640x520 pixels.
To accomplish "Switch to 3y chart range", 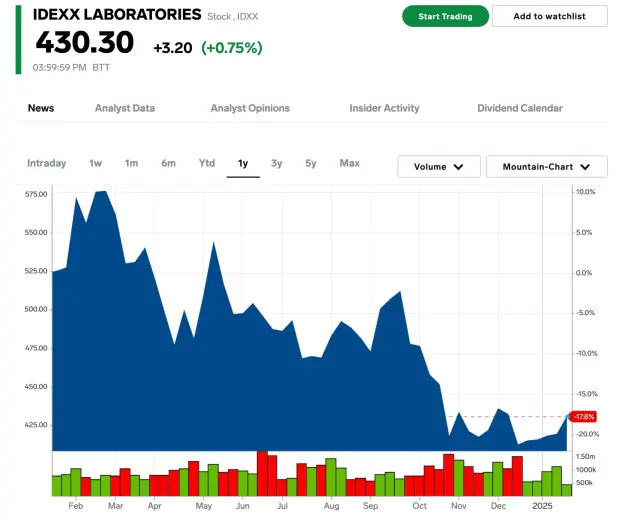I will [277, 163].
